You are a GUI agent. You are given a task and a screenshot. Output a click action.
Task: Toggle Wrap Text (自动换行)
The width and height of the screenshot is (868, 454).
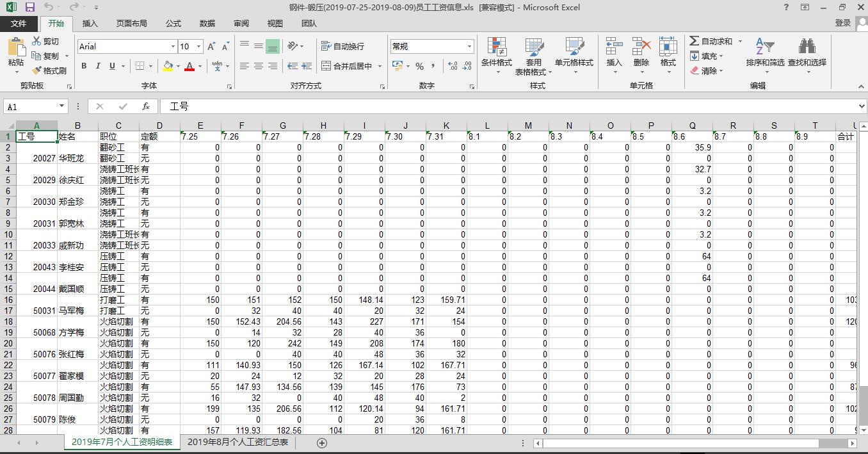tap(326, 46)
